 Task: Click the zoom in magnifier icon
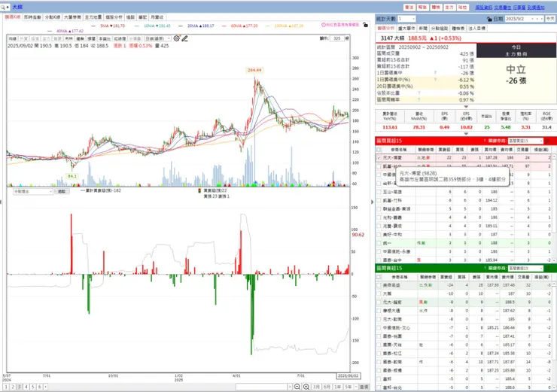click(x=306, y=387)
